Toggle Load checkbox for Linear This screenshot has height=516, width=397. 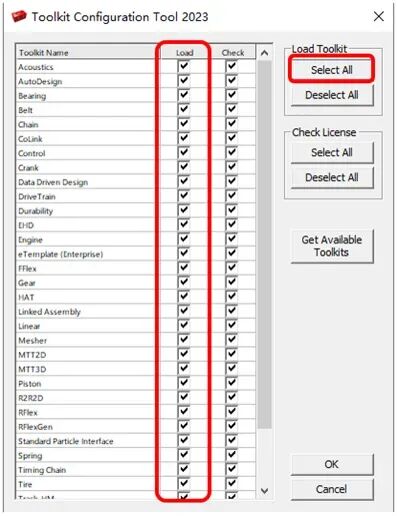[184, 325]
